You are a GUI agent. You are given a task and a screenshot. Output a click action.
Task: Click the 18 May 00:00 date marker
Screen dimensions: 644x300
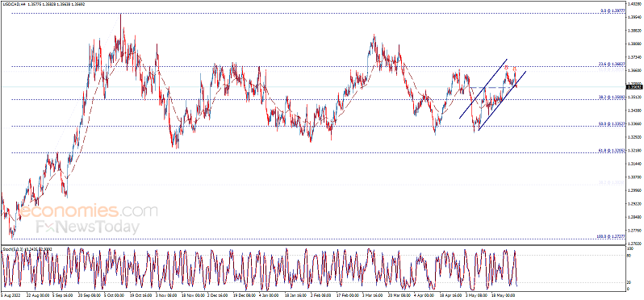500,294
